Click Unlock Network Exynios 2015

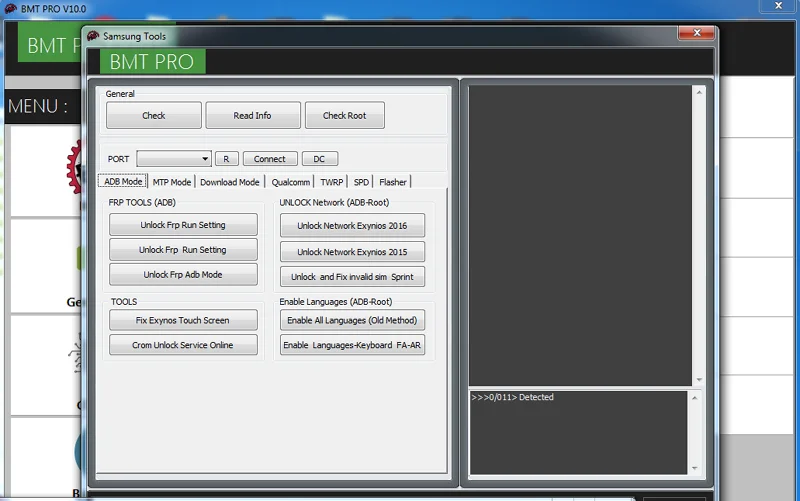coord(352,252)
